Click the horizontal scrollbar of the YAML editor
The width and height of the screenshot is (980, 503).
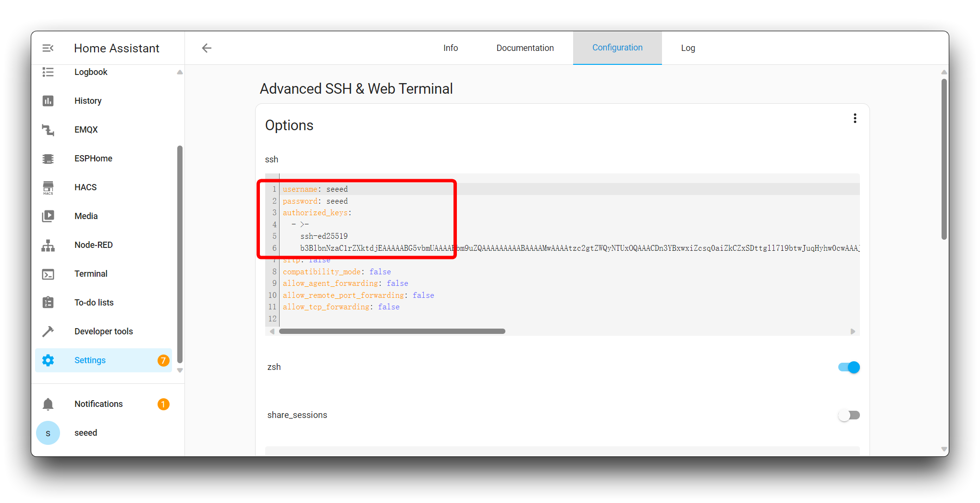(x=392, y=331)
